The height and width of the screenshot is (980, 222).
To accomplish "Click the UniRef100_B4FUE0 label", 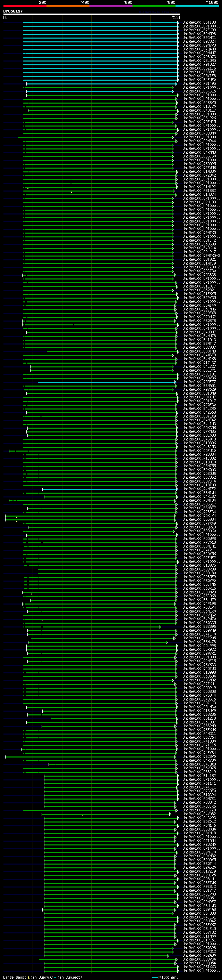I will point(199,80).
